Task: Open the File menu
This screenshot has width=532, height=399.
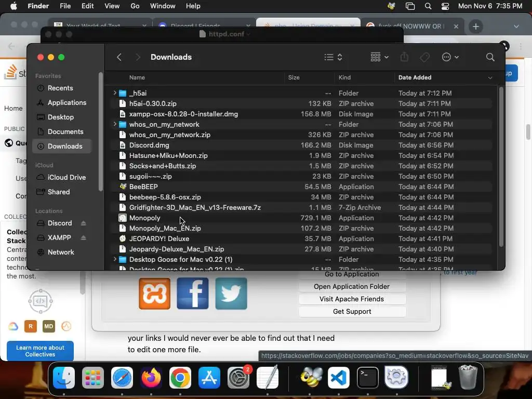Action: [65, 6]
